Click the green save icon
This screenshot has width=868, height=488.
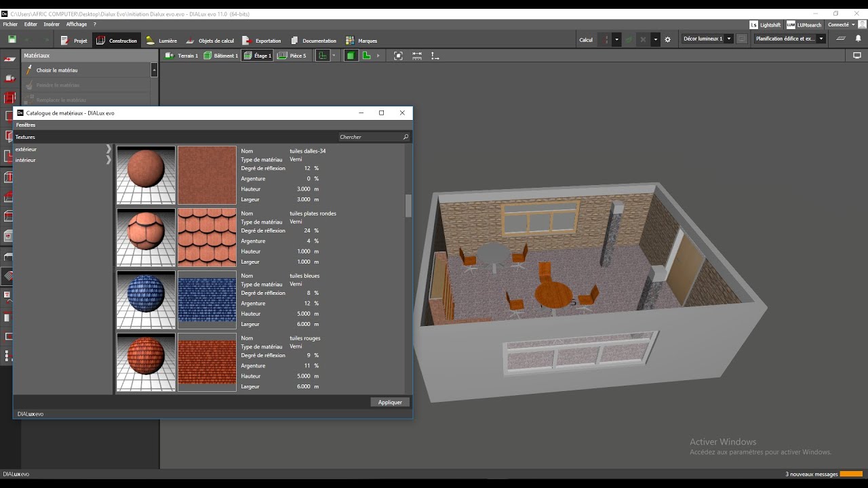coord(12,40)
